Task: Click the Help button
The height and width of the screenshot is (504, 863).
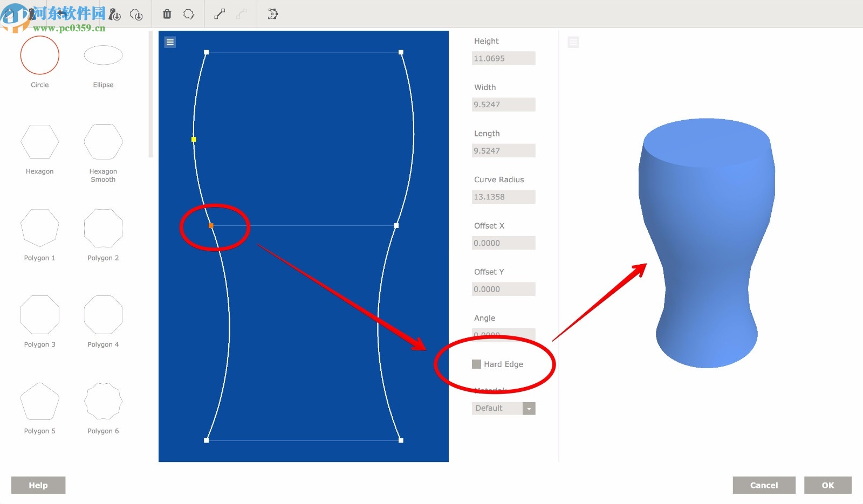Action: pos(38,485)
